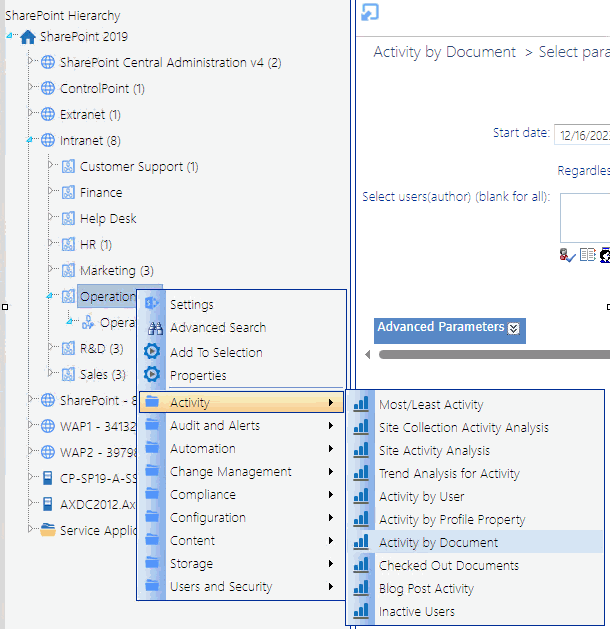Viewport: 610px width, 629px height.
Task: Open the Configuration submenu
Action: (241, 517)
